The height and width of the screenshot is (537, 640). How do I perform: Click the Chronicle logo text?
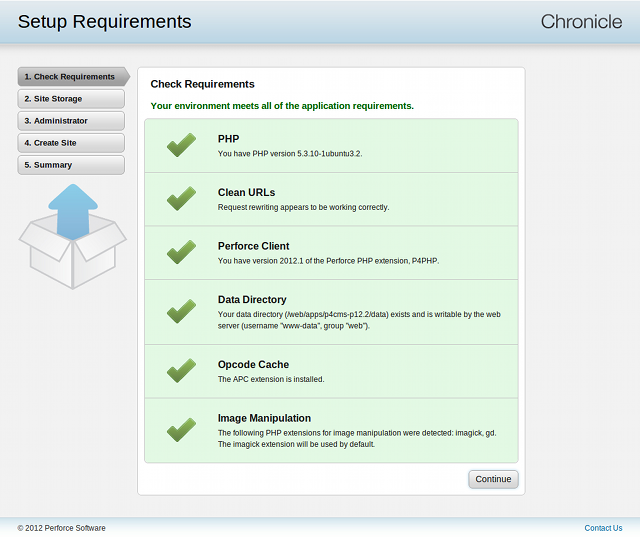[x=581, y=21]
